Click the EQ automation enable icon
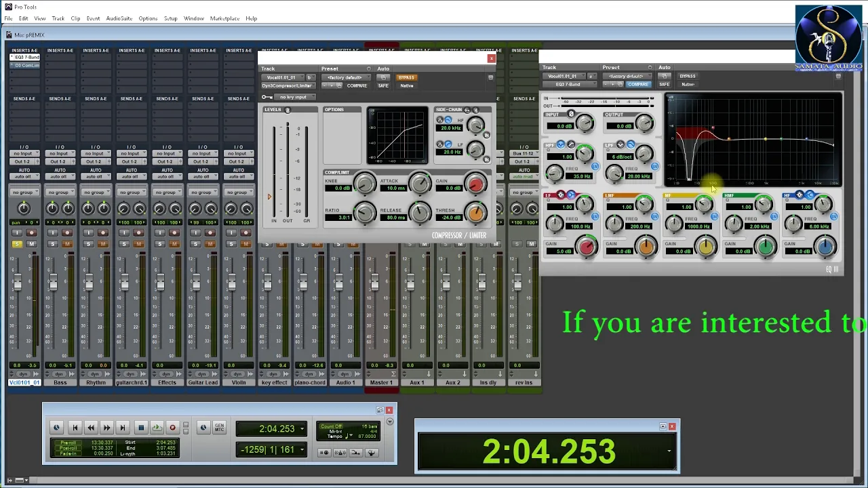The image size is (868, 488). tap(665, 76)
